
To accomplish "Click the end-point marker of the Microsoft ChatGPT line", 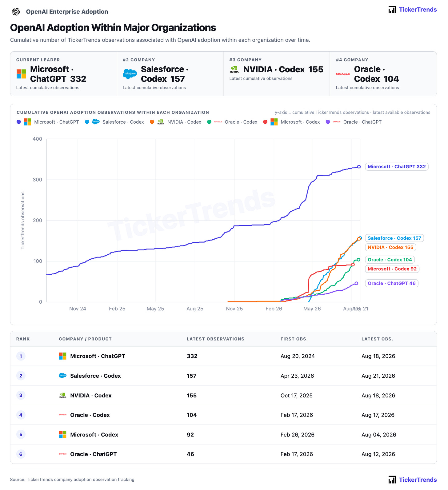I will tap(359, 167).
